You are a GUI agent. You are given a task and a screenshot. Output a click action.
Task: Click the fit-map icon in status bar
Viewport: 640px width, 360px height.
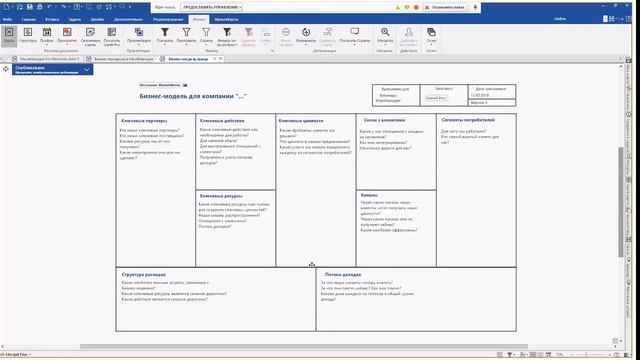click(616, 355)
